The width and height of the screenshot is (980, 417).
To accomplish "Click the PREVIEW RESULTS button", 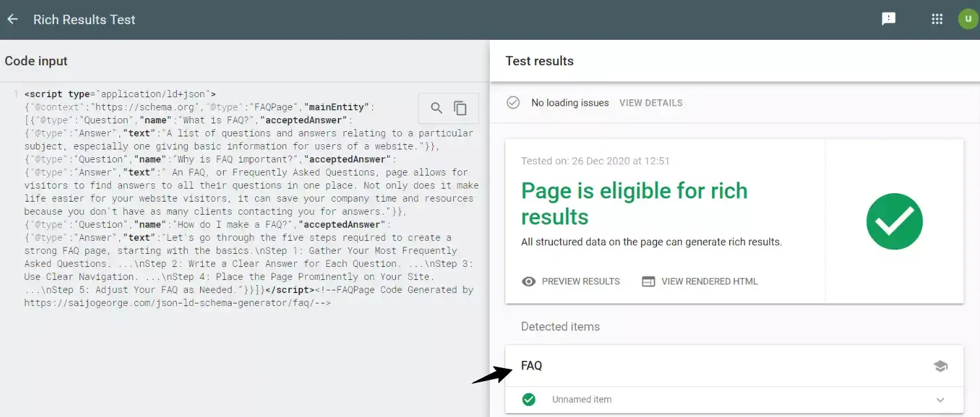I will [571, 281].
